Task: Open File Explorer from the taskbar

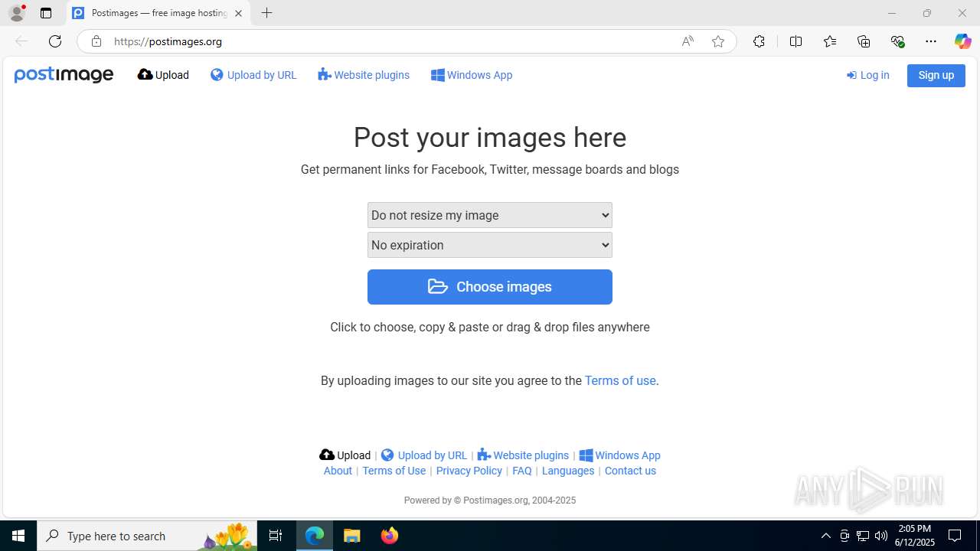Action: click(352, 536)
